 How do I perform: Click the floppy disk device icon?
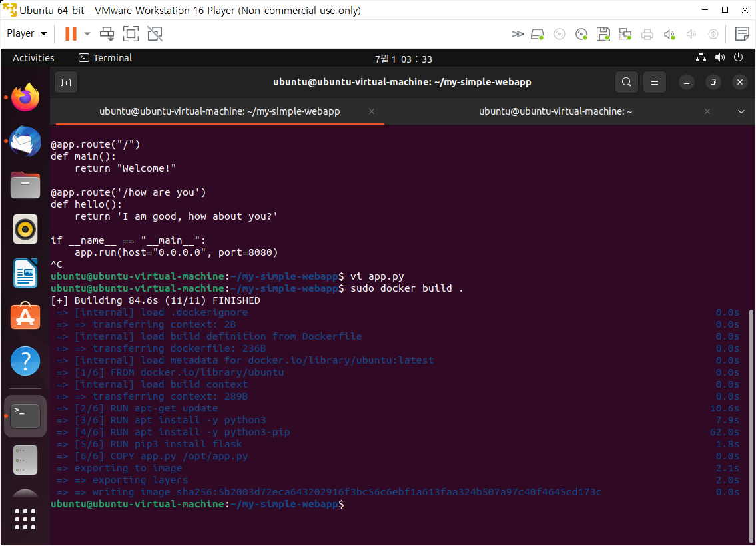coord(603,34)
